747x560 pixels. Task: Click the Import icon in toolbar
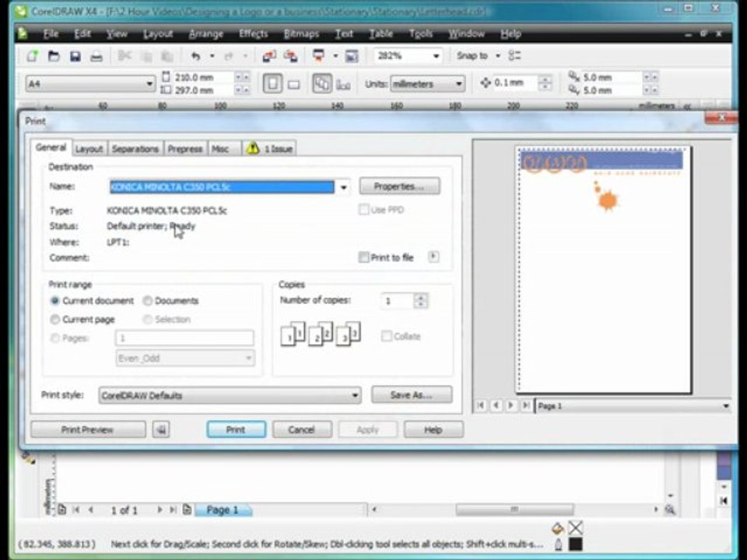pos(269,56)
